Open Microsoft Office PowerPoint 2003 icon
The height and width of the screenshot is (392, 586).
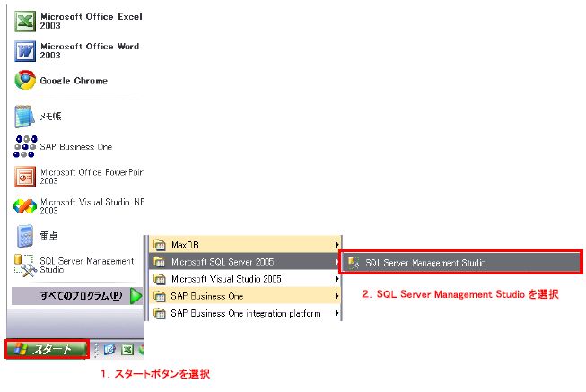point(25,177)
